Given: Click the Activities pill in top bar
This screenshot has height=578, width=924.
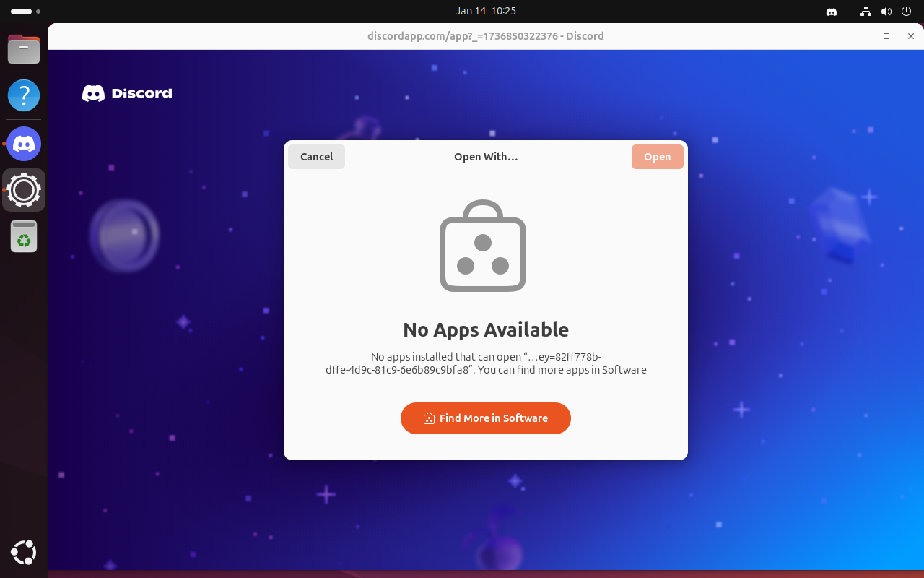Looking at the screenshot, I should pyautogui.click(x=25, y=12).
